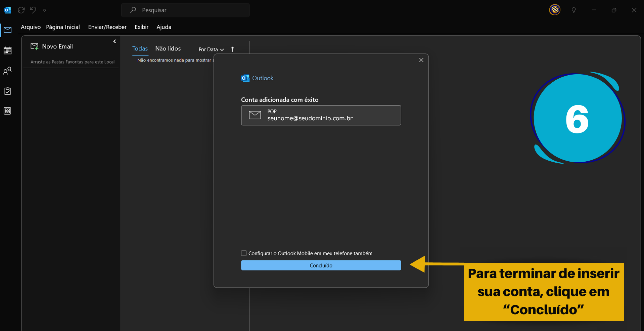Viewport: 644px width, 331px height.
Task: Click the Concluído button
Action: click(321, 265)
